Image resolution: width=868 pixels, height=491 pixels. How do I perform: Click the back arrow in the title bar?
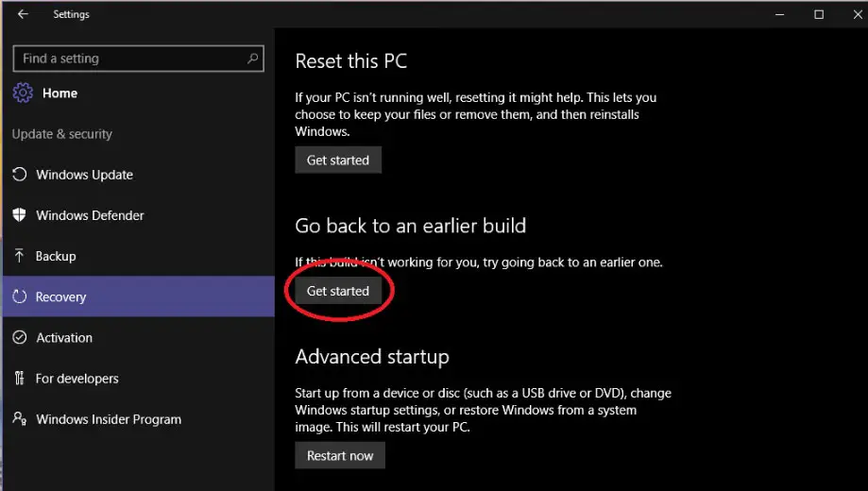pos(23,14)
